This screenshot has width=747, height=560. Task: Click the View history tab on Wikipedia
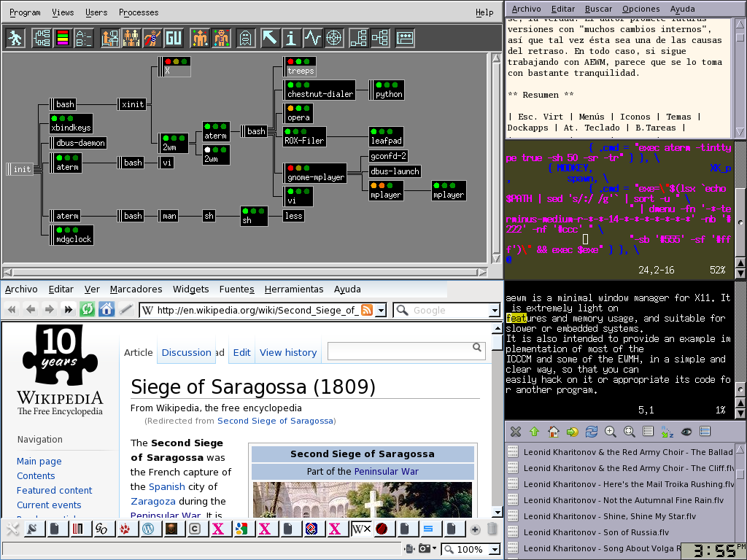(x=288, y=352)
